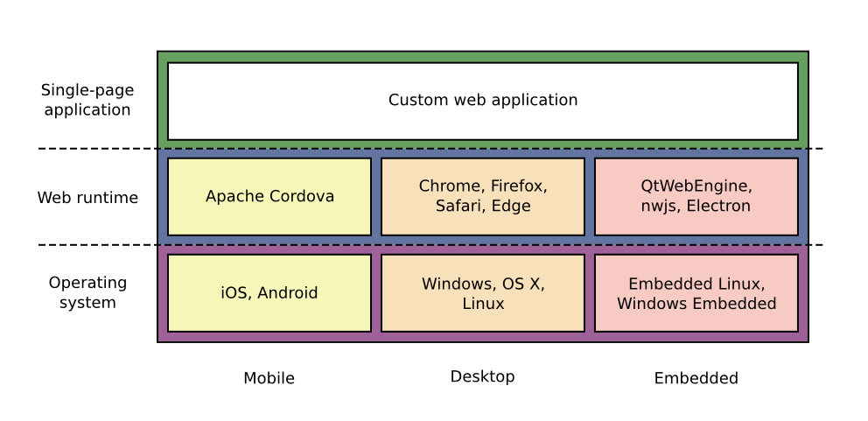Image resolution: width=868 pixels, height=421 pixels.
Task: Click the "Operating system" row label
Action: pos(87,292)
